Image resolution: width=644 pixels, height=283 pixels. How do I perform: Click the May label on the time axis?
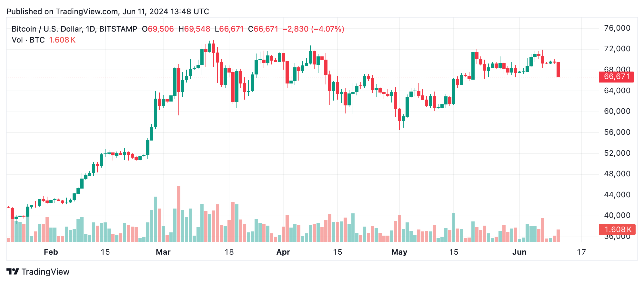click(399, 252)
